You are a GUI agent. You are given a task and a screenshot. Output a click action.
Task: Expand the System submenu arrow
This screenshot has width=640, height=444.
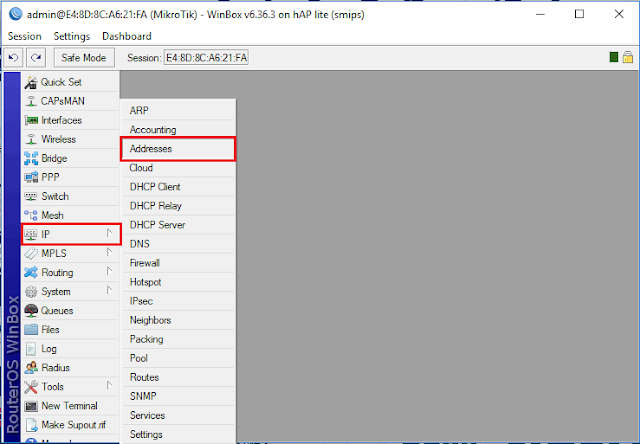(109, 290)
